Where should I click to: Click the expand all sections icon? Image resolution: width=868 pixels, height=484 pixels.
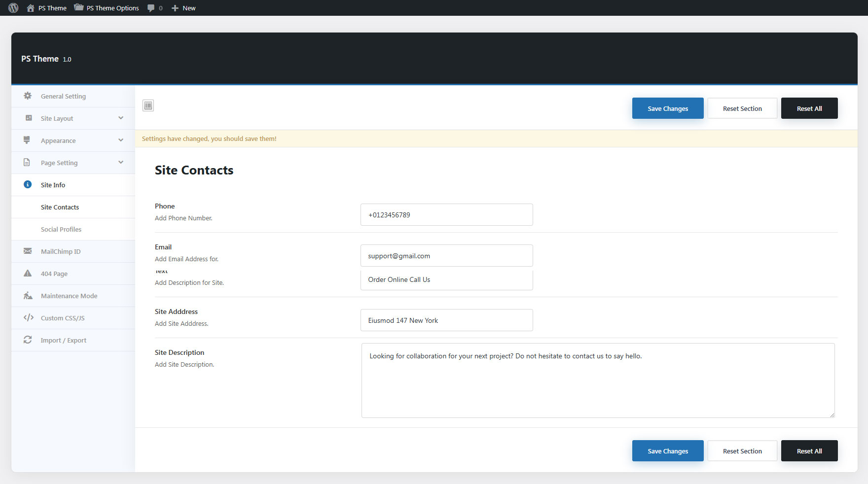[x=148, y=105]
